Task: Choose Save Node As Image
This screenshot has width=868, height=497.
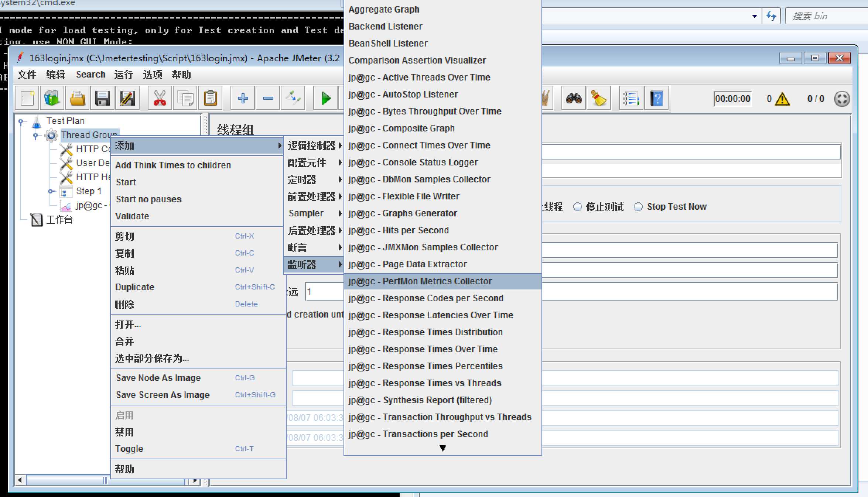Action: click(x=198, y=378)
